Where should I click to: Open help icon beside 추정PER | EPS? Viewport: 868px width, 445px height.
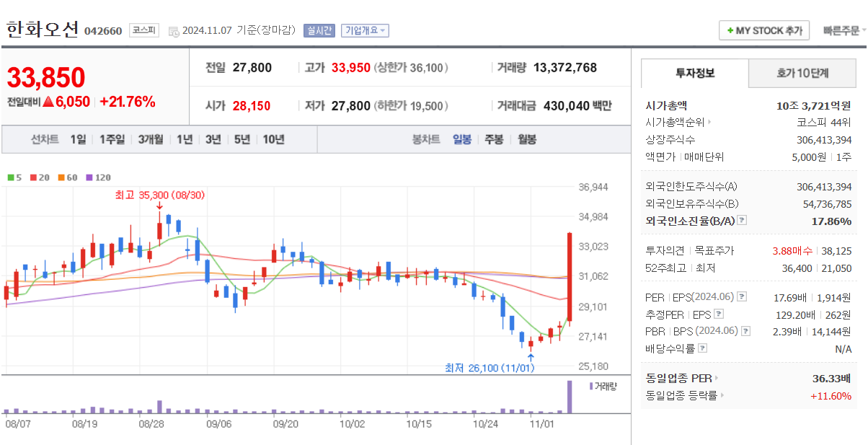coord(717,314)
